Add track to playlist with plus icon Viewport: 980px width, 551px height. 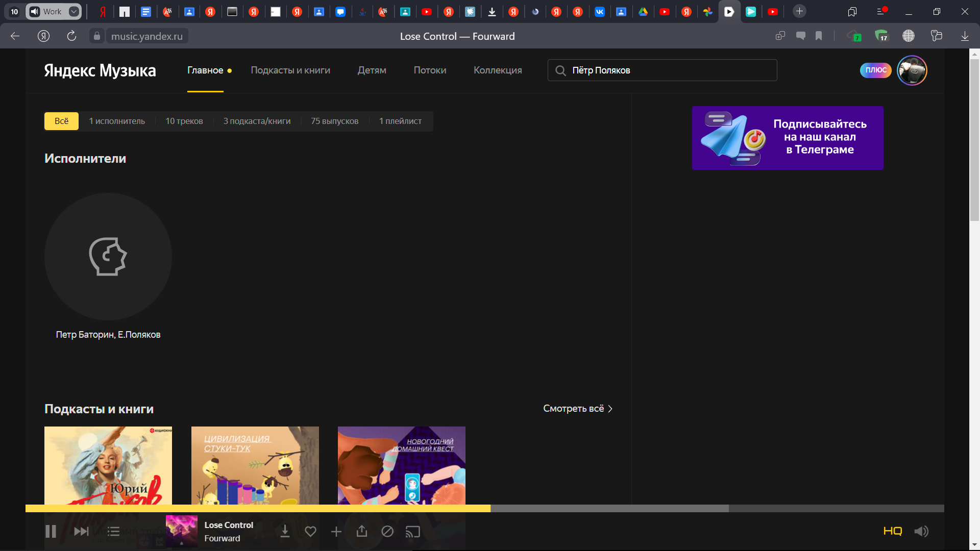coord(336,532)
